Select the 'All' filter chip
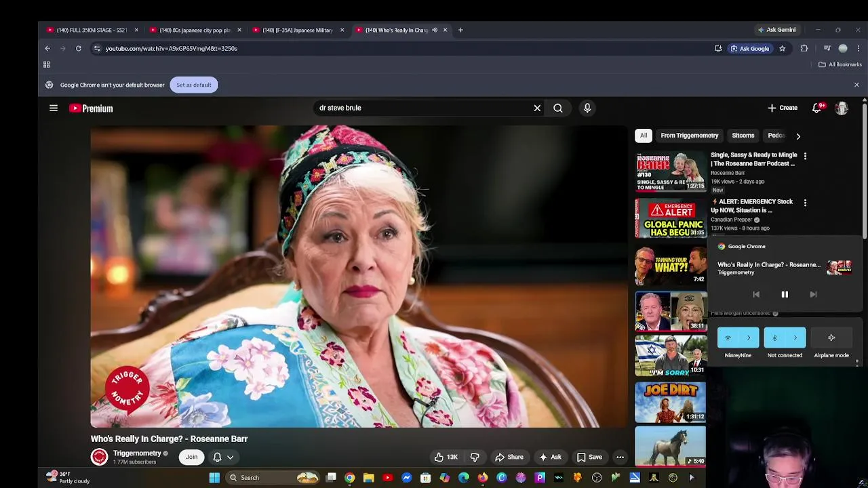Viewport: 868px width, 488px height. [x=644, y=136]
